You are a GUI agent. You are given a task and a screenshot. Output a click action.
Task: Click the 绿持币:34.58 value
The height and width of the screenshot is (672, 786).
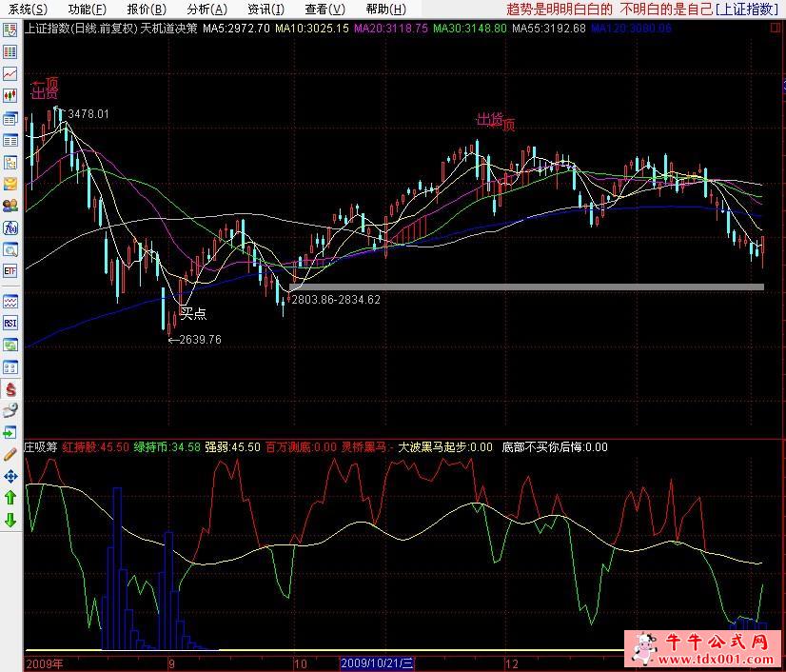(167, 446)
